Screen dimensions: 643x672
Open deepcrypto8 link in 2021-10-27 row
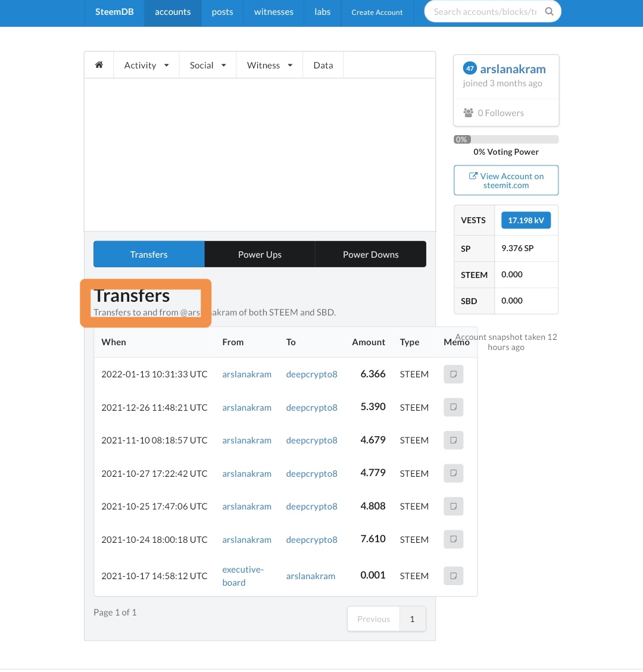point(311,474)
